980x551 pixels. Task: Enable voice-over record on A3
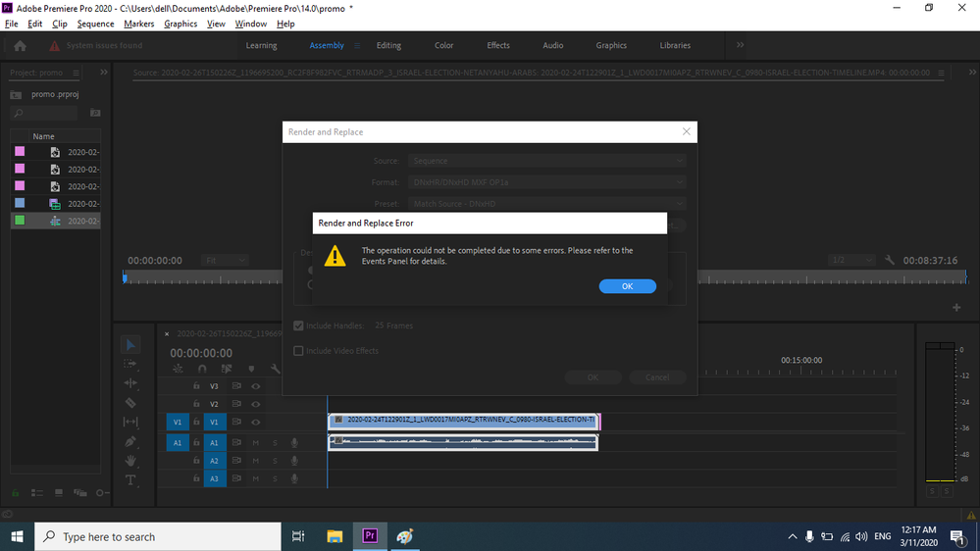click(x=293, y=478)
